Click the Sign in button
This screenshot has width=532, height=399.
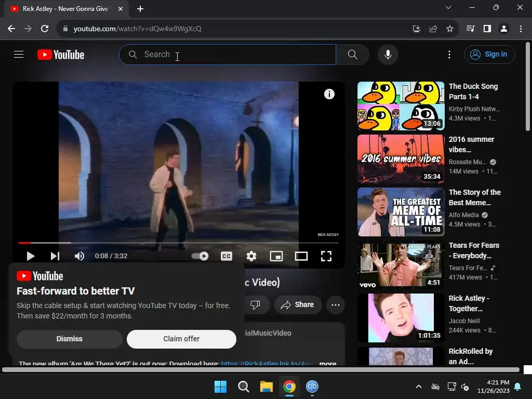pos(489,54)
